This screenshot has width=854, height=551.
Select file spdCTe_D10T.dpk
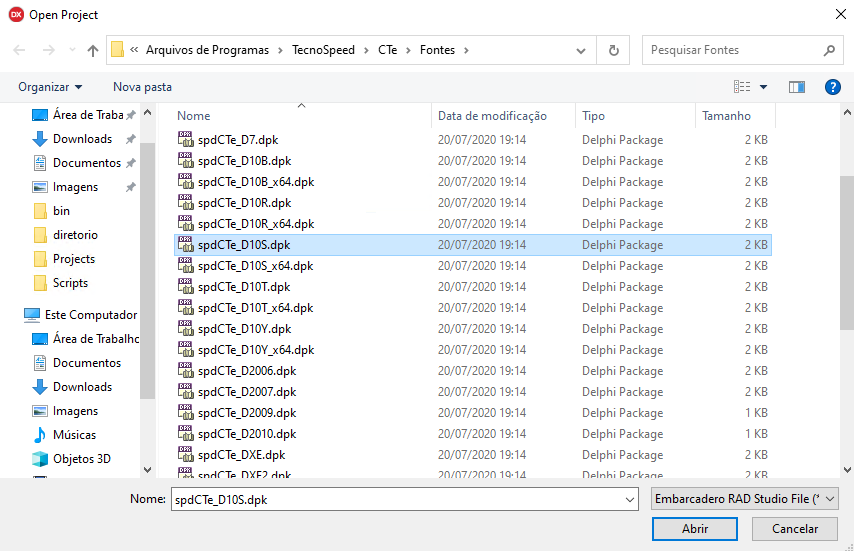(x=244, y=287)
